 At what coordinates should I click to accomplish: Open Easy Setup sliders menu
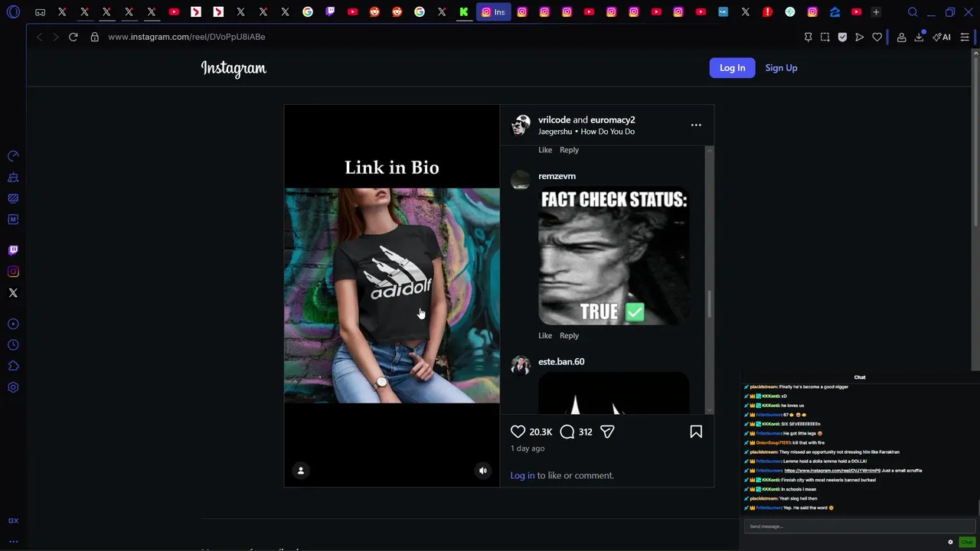click(x=965, y=37)
